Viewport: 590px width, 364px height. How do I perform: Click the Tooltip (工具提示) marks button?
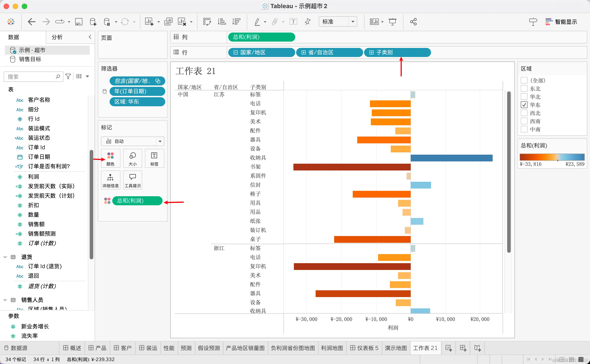pos(132,180)
